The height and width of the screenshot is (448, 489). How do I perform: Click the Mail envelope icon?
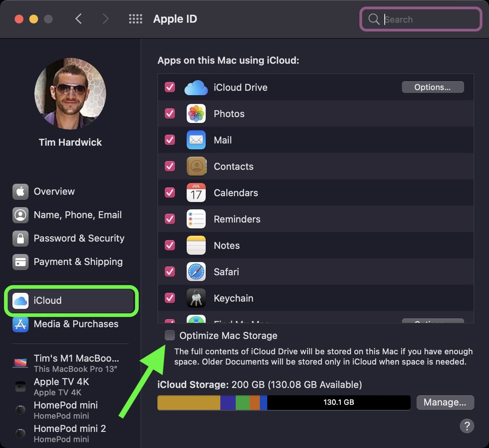click(196, 140)
